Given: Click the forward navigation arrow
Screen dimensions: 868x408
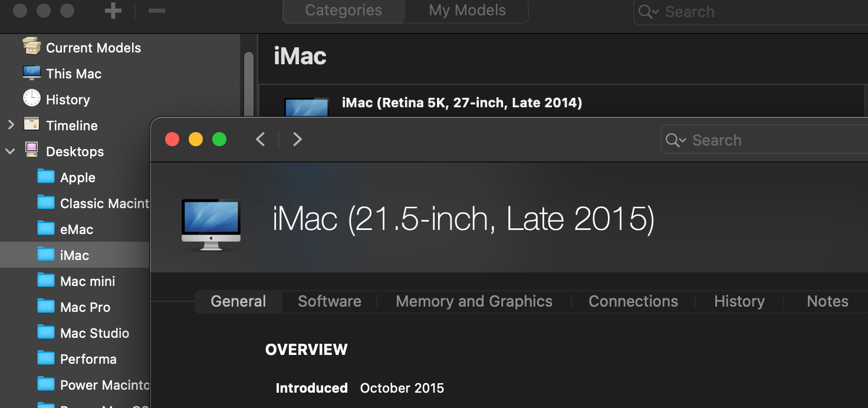Looking at the screenshot, I should (x=297, y=139).
